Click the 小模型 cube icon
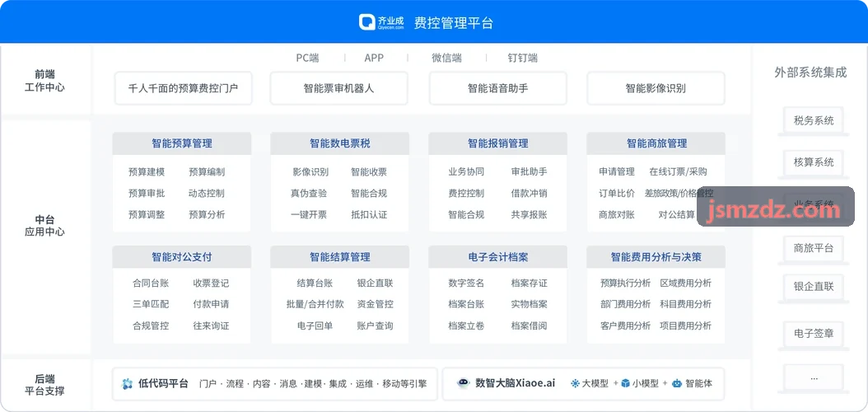 click(625, 383)
